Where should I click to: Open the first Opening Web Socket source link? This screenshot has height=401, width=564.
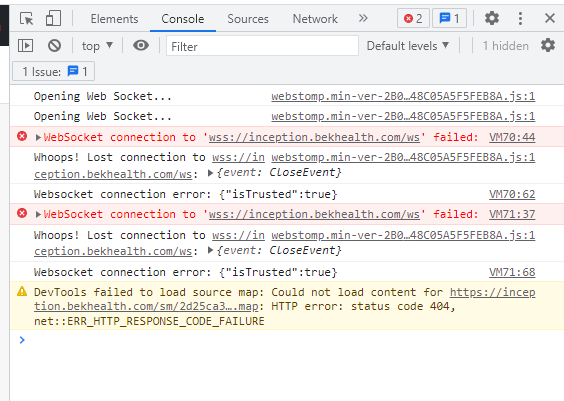point(403,96)
